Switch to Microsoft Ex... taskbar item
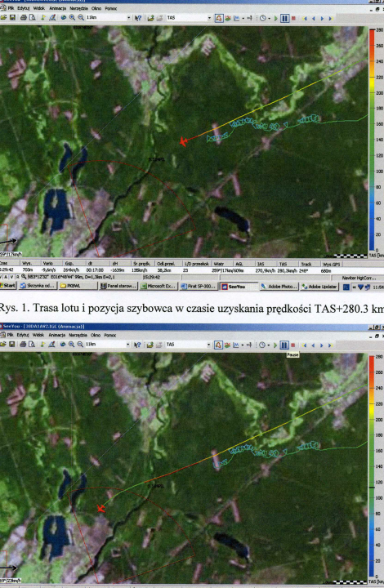Viewport: 384px width, 588px height. [159, 286]
